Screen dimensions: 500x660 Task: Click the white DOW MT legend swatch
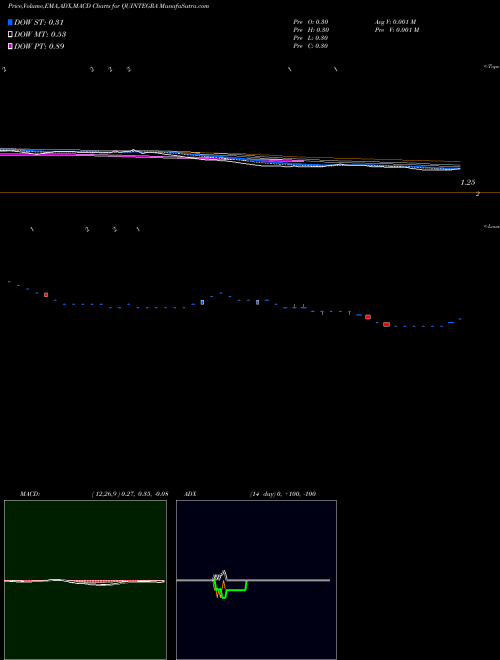pos(11,35)
